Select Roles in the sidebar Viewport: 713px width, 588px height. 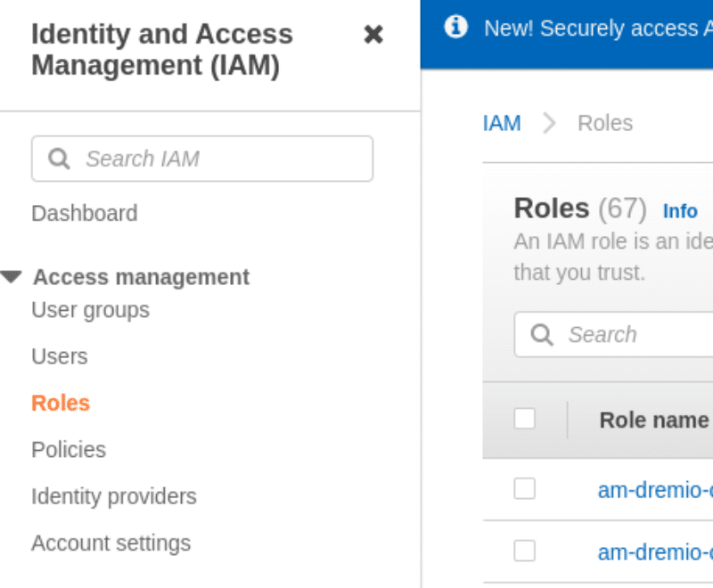(61, 403)
